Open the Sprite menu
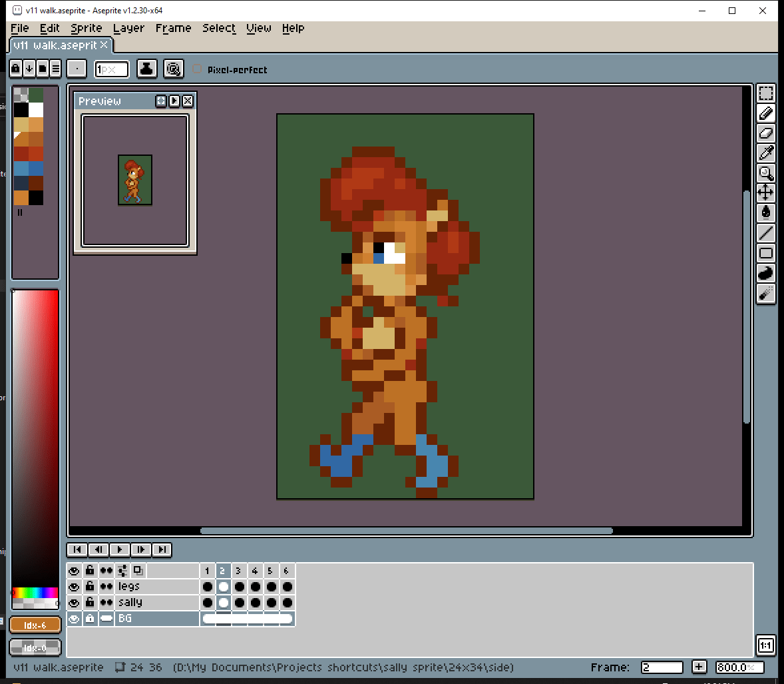The height and width of the screenshot is (684, 784). (87, 28)
